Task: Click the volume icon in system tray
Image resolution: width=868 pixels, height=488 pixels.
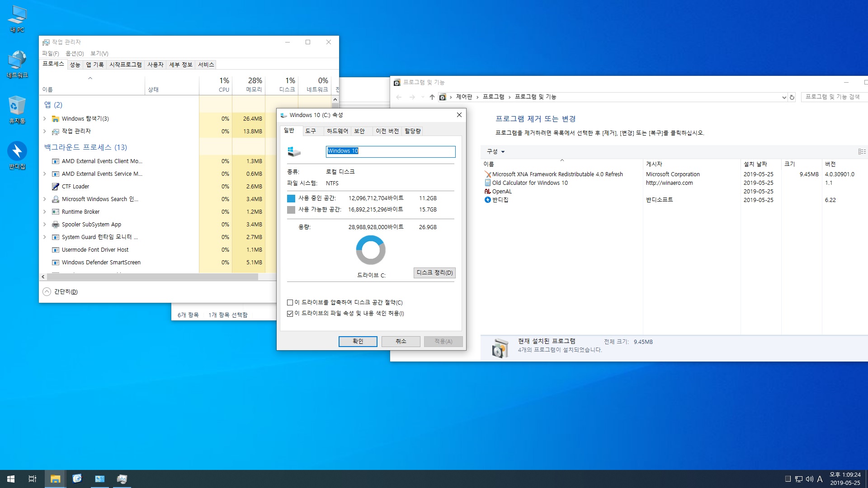Action: point(809,479)
